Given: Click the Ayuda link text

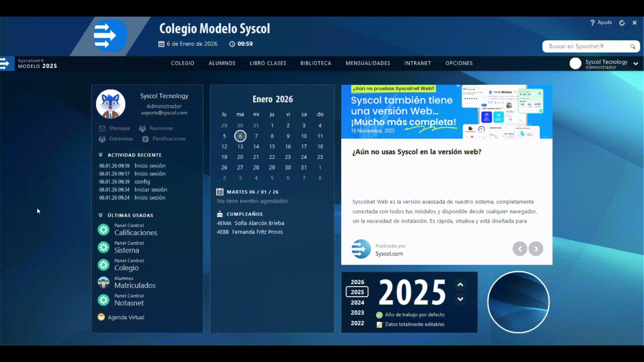Looking at the screenshot, I should pos(605,23).
